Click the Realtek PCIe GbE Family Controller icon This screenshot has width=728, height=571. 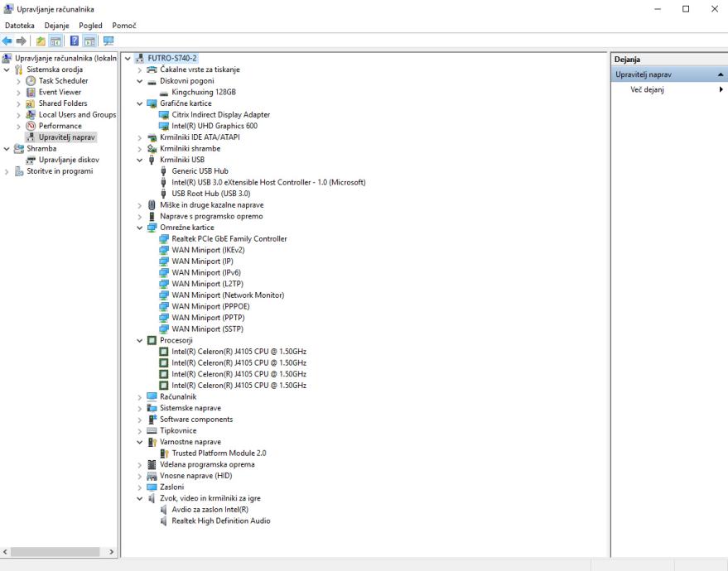click(x=163, y=239)
